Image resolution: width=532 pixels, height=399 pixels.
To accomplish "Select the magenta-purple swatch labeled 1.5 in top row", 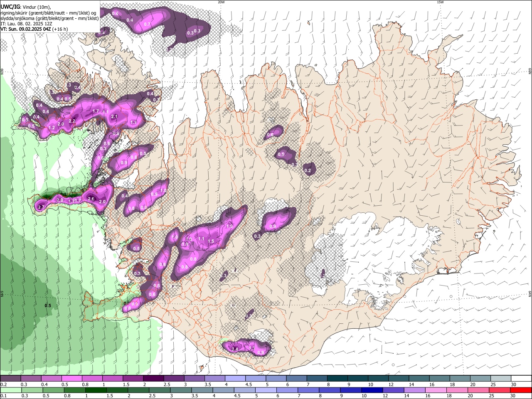I will (x=133, y=379).
